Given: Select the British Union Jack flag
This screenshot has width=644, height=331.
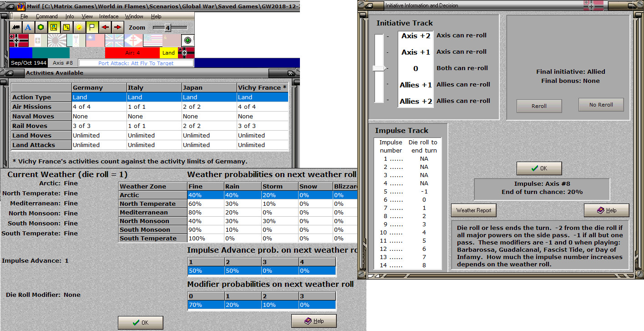Looking at the screenshot, I should (115, 41).
